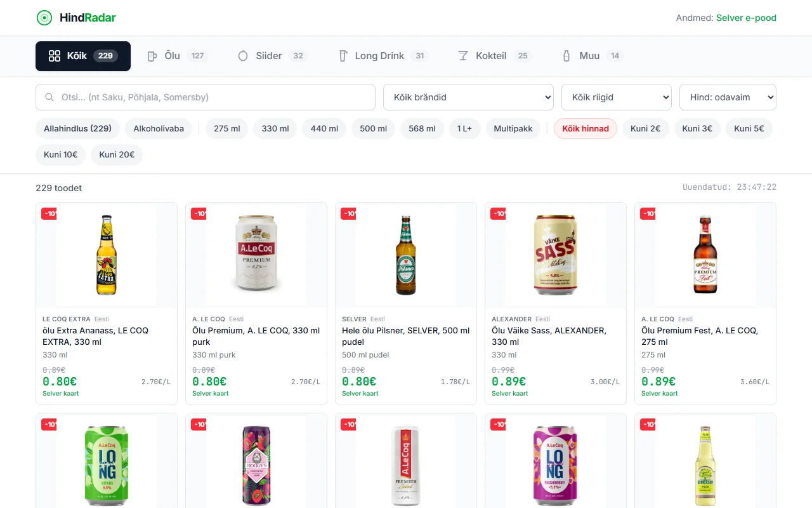Open the Selver Pilsner bottle image
The image size is (812, 508).
pyautogui.click(x=406, y=255)
